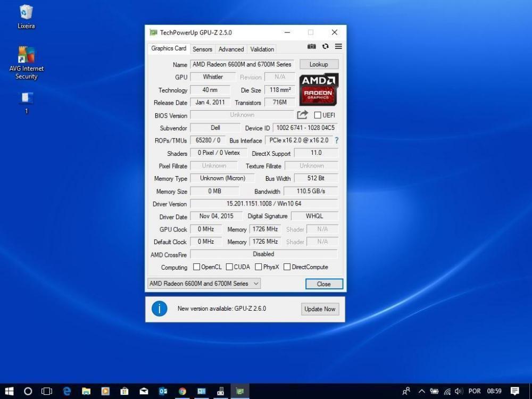Click the Digital Signature field WHQL

[x=314, y=216]
